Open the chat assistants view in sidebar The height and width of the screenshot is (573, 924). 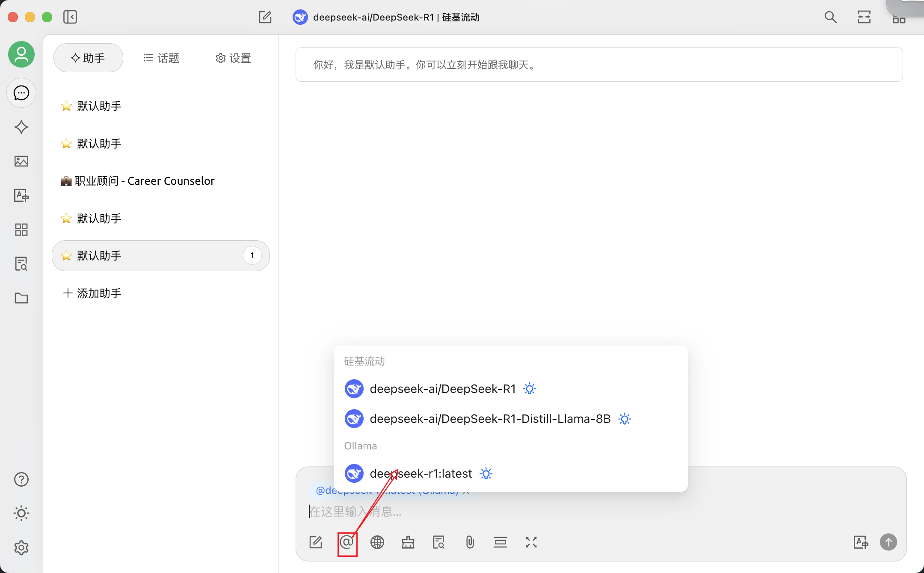click(21, 93)
